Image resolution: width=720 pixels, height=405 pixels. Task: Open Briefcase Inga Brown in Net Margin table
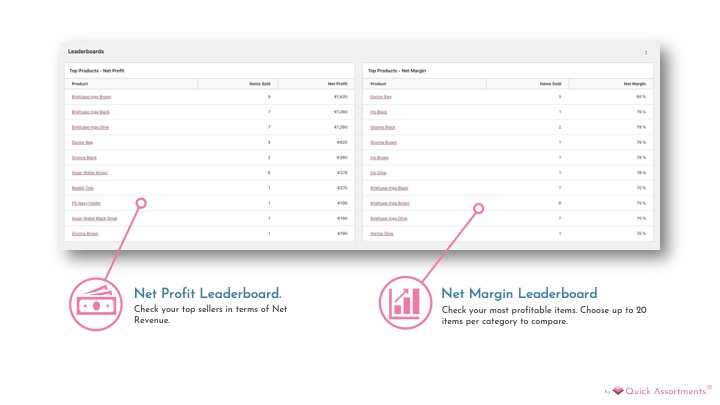point(390,203)
